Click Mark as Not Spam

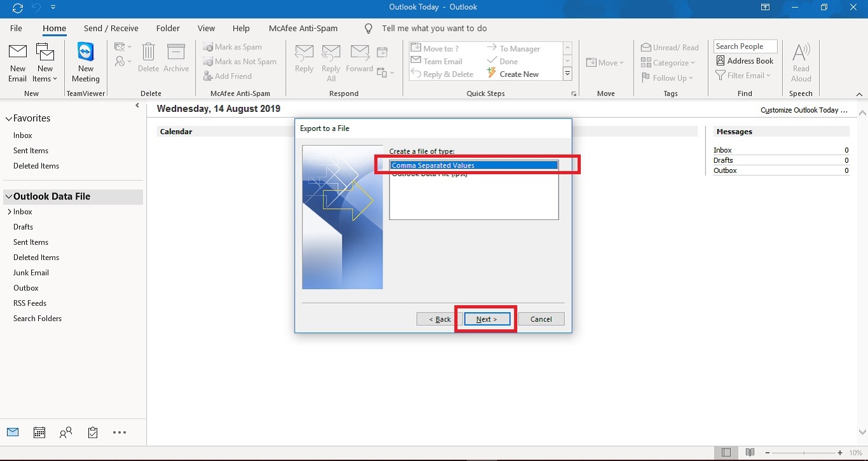click(x=240, y=62)
